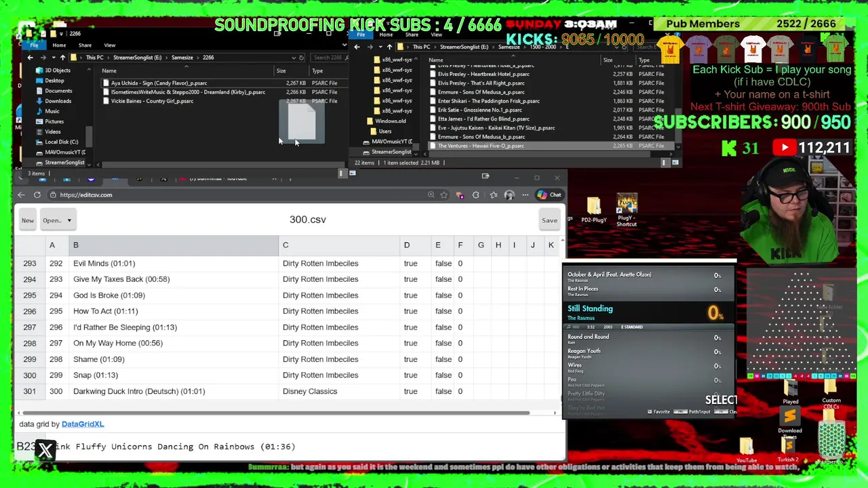Click the New button in the CSV editor
This screenshot has height=488, width=868.
28,220
